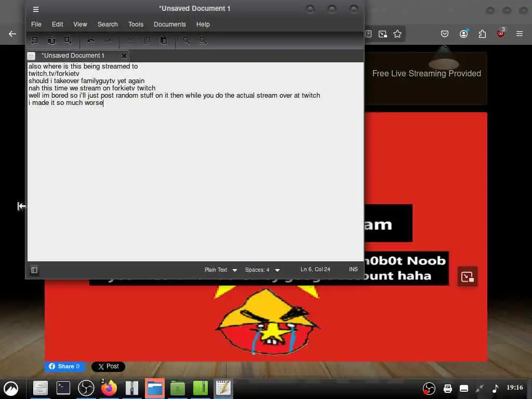
Task: Select the *Unsaved Document 1 tab
Action: pyautogui.click(x=73, y=56)
